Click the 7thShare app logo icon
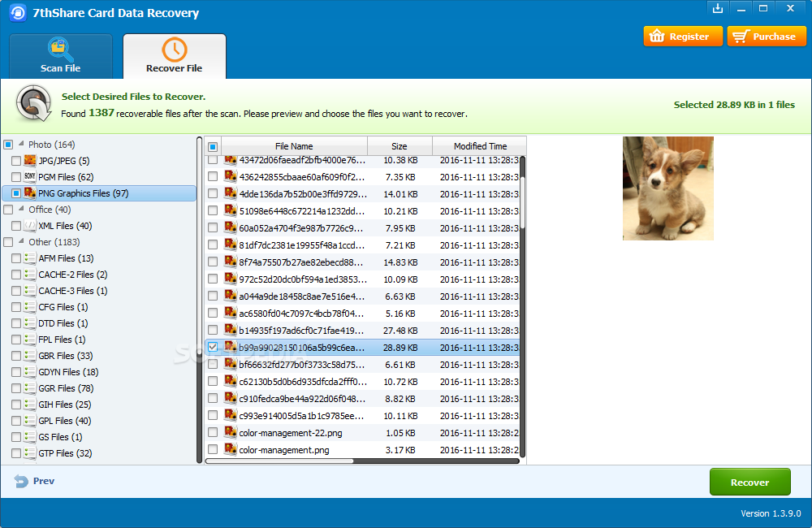This screenshot has height=528, width=812. coord(18,12)
